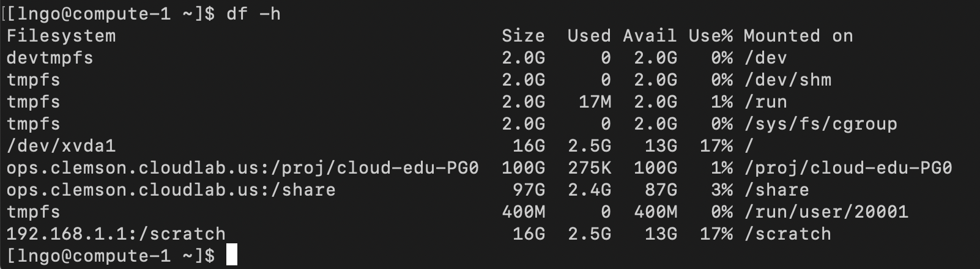Screen dimensions: 980x269
Task: Click the 'ops.clemson.cloudlab.us:/proj/cloud-edu-PG0' filesystem entry
Action: [x=242, y=168]
